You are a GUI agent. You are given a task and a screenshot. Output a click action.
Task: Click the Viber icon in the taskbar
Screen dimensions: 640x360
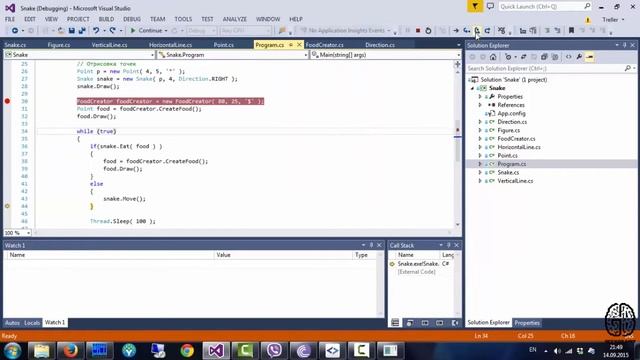274,351
